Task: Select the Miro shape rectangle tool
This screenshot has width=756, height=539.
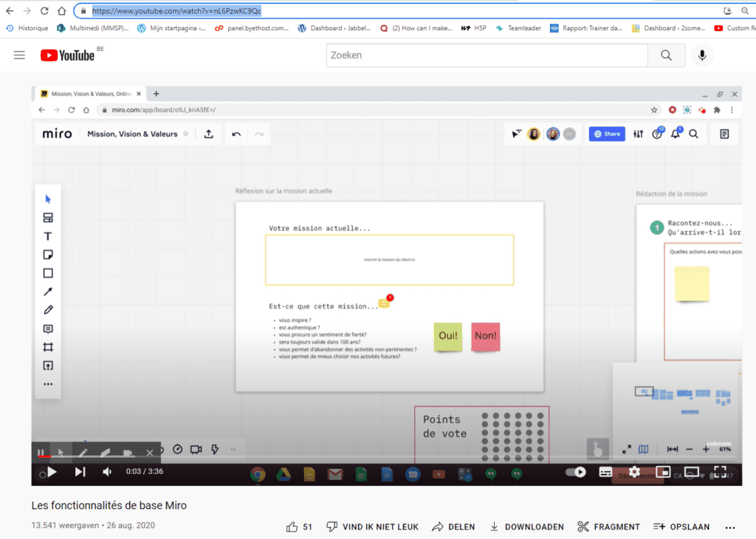Action: tap(48, 273)
